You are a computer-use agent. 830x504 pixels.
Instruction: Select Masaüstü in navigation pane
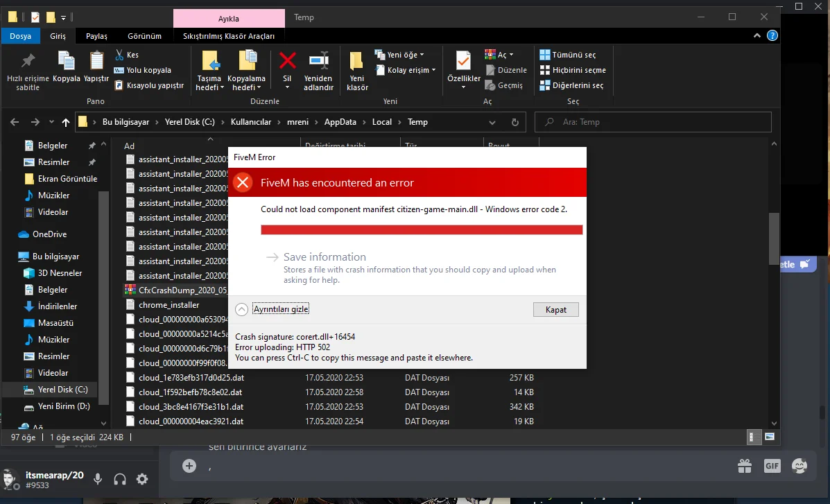click(55, 323)
